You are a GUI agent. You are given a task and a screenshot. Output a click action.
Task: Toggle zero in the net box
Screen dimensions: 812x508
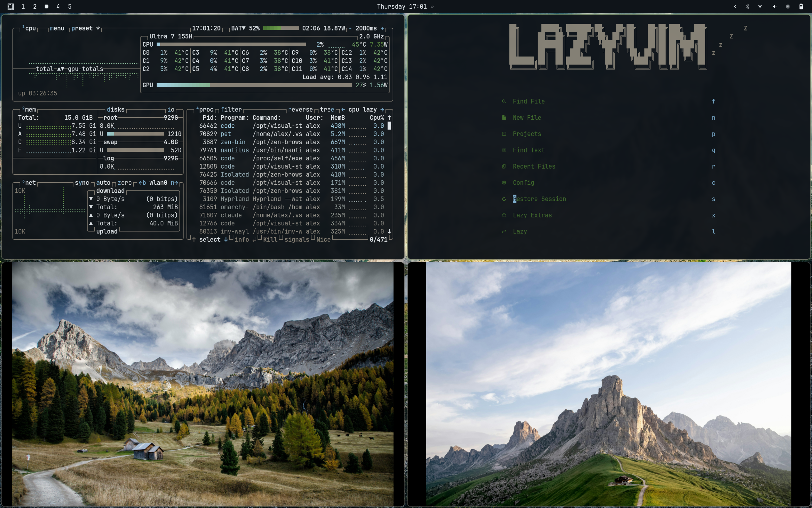coord(124,183)
